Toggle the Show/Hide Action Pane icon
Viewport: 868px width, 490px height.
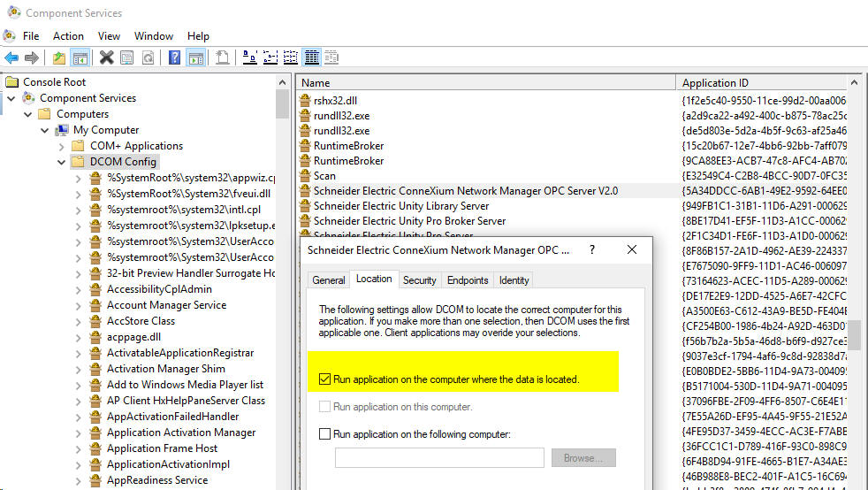[196, 57]
